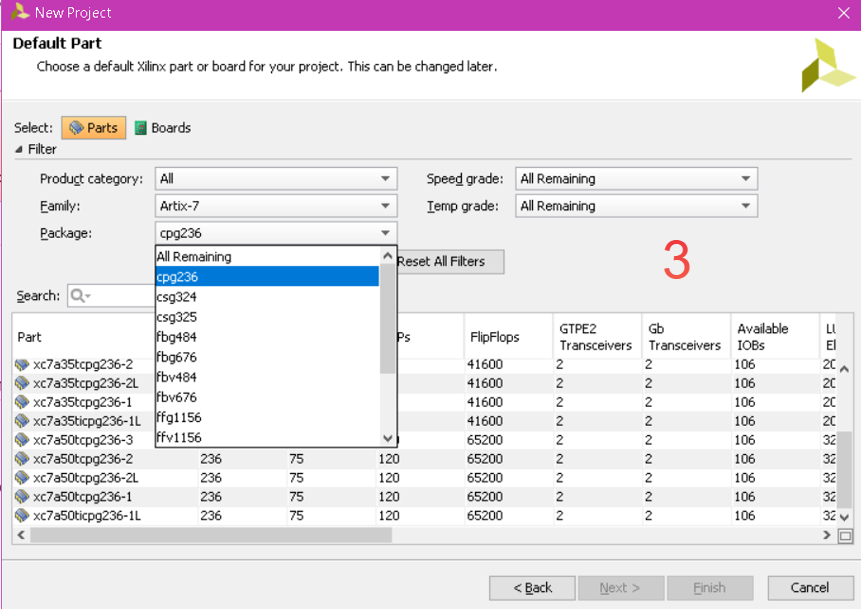This screenshot has height=609, width=861.
Task: Click horizontal scrollbar right arrow
Action: coord(826,535)
